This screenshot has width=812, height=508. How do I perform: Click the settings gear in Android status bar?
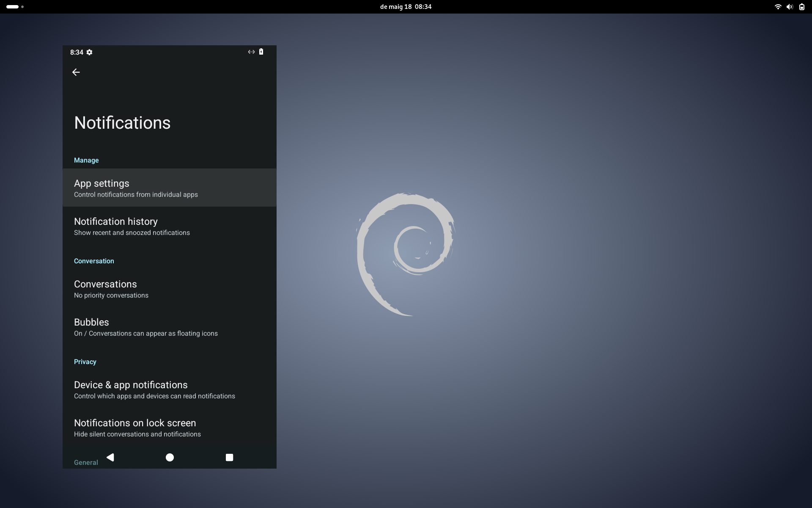pyautogui.click(x=89, y=52)
